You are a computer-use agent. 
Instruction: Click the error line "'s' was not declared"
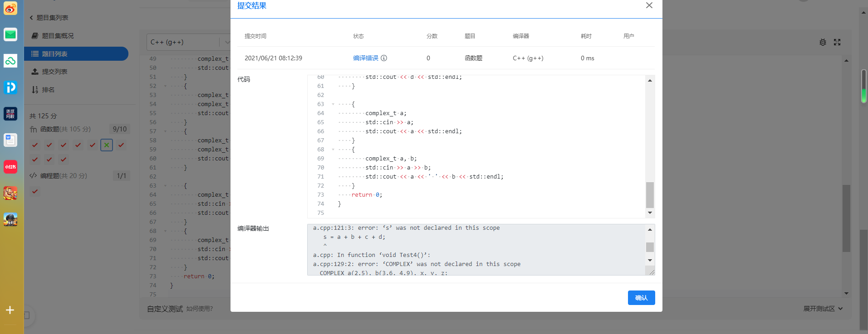pyautogui.click(x=407, y=228)
